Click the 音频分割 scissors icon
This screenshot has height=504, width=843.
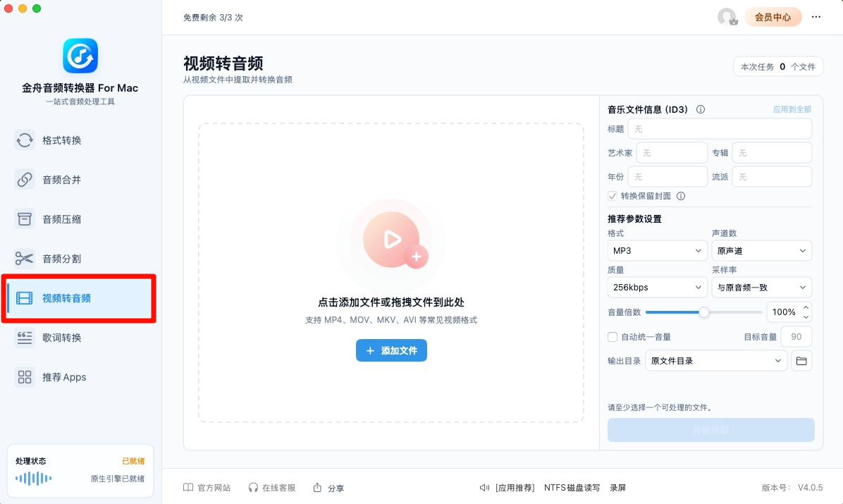24,259
